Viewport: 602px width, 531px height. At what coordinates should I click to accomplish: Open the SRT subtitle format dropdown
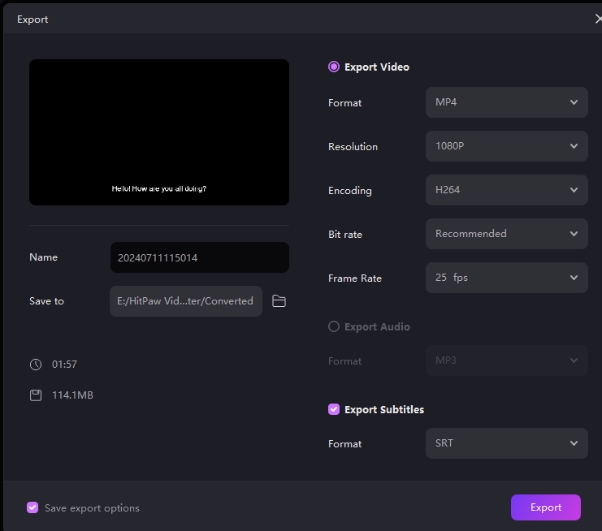(x=506, y=443)
